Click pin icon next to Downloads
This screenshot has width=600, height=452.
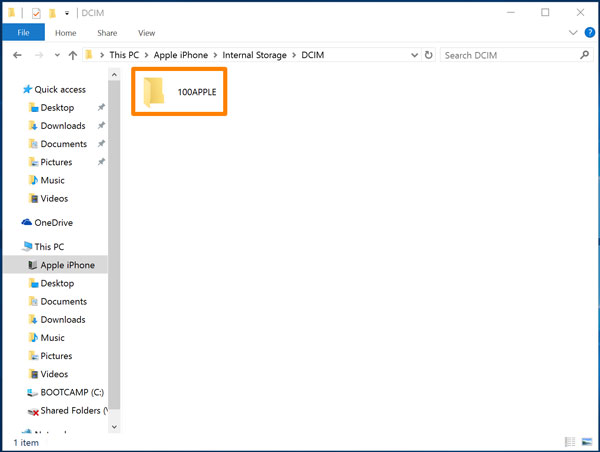coord(101,126)
